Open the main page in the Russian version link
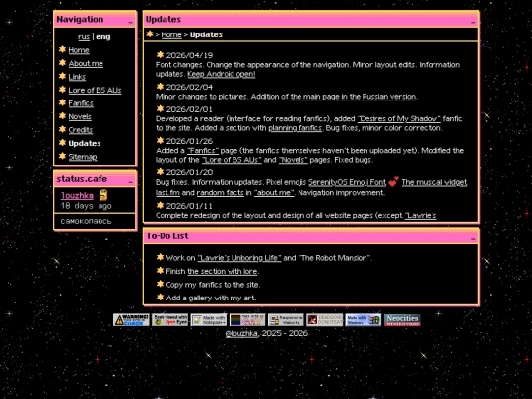The image size is (532, 399). (x=353, y=97)
